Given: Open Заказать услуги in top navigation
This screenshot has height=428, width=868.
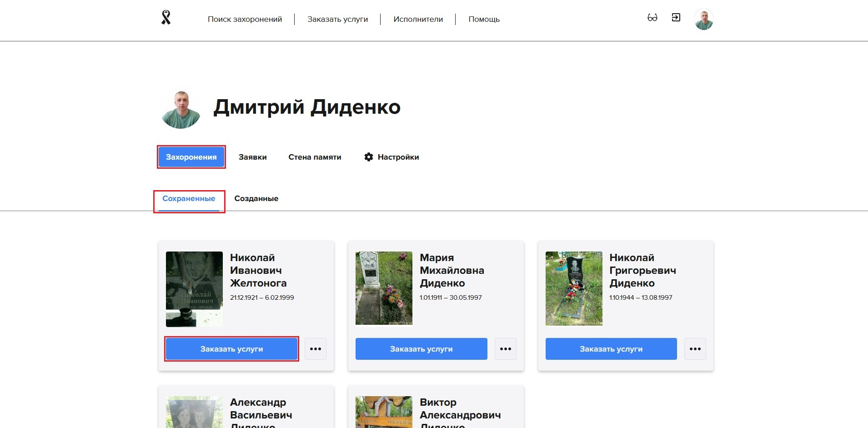Looking at the screenshot, I should [x=337, y=19].
